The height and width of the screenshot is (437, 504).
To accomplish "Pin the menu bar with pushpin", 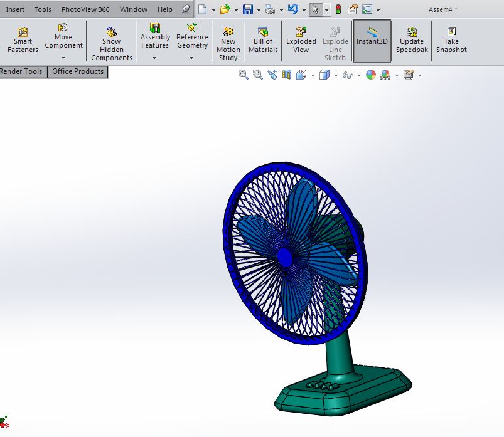I will tap(186, 9).
